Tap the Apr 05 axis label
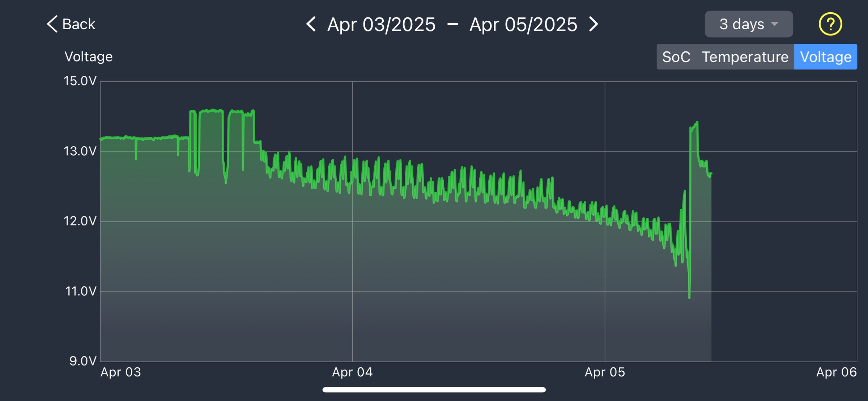This screenshot has width=868, height=401. click(605, 372)
